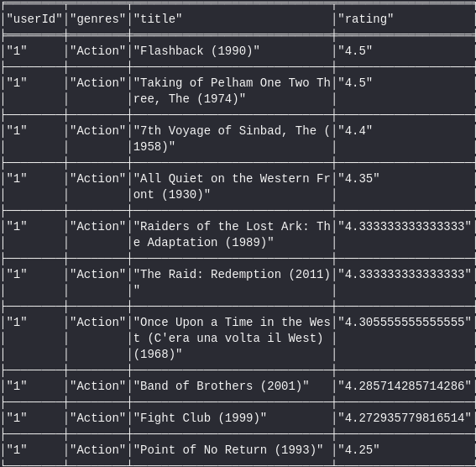Click the "7th Voyage of Sinbad" title cell
Viewport: 476px width, 467px height.
[x=232, y=139]
